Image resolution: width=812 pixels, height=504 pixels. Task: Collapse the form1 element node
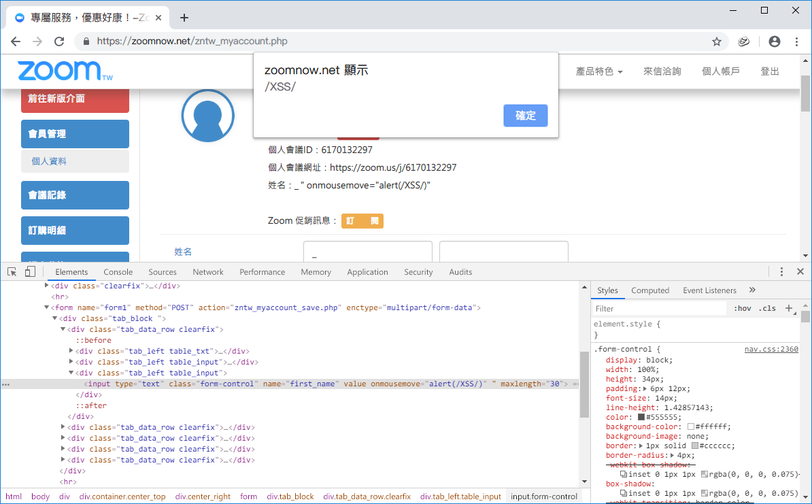(x=47, y=307)
